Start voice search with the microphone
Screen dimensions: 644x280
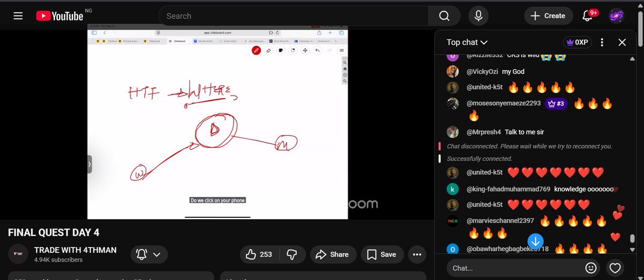pyautogui.click(x=478, y=16)
